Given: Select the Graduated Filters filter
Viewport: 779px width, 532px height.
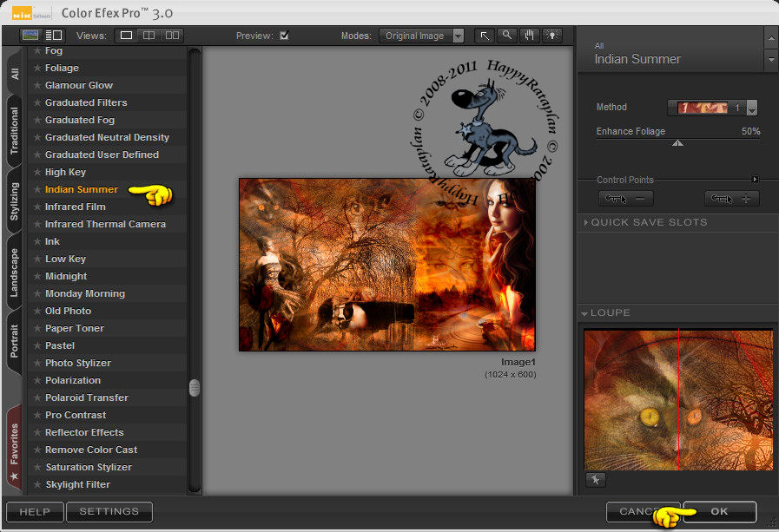Looking at the screenshot, I should 86,102.
